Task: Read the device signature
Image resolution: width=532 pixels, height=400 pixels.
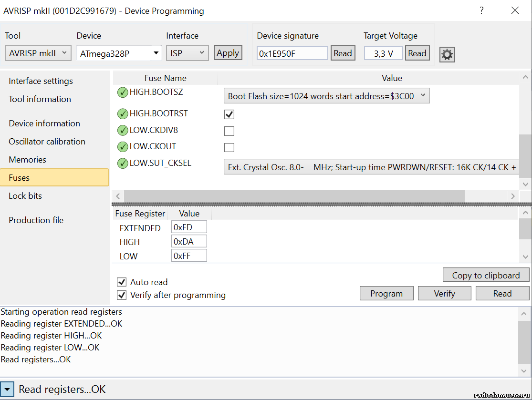Action: tap(343, 53)
